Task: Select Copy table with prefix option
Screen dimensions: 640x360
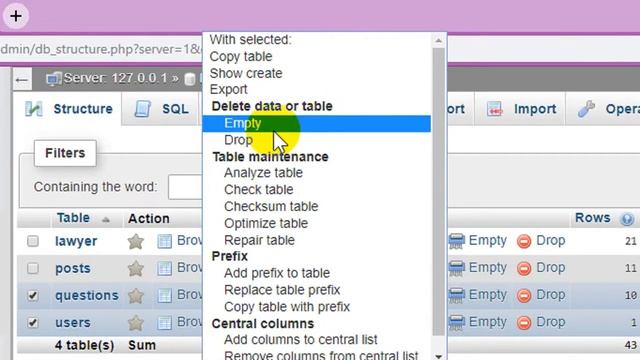Action: coord(316,307)
